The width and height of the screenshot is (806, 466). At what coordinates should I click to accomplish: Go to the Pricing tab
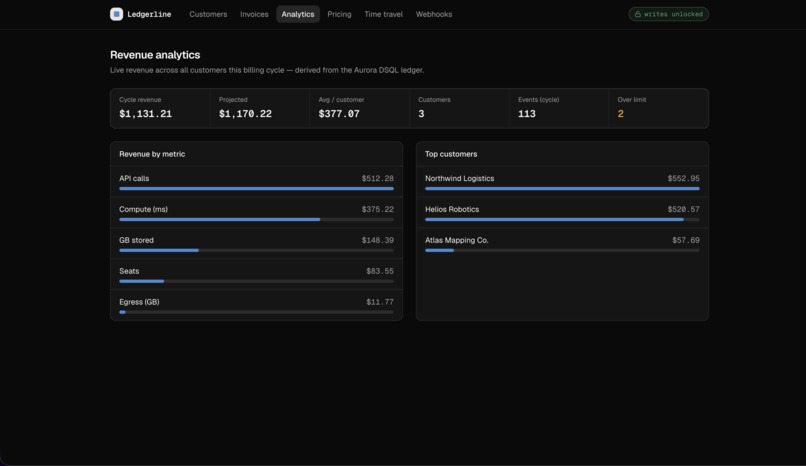pos(339,14)
